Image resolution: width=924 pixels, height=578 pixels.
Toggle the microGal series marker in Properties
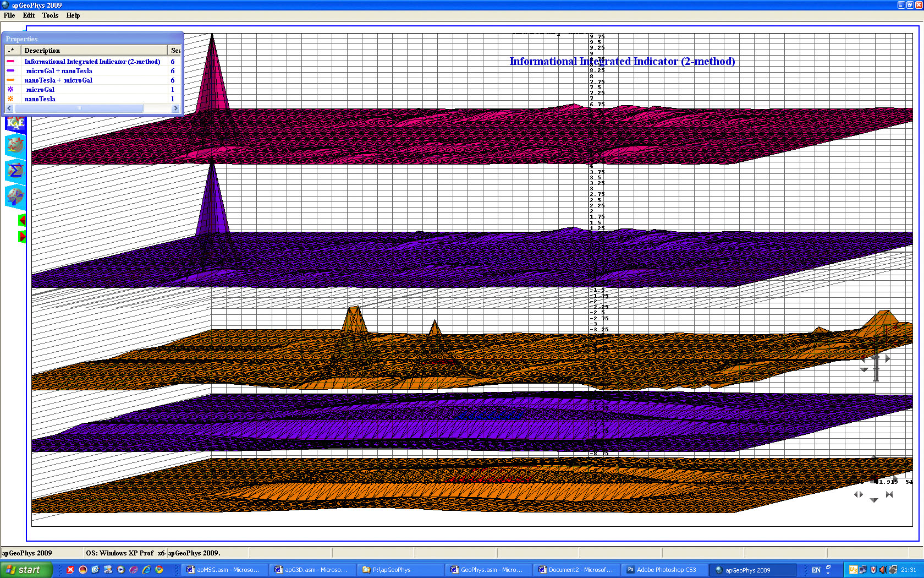pos(10,89)
